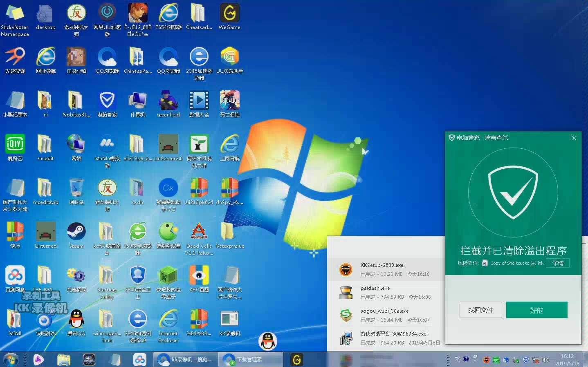588x367 pixels.
Task: Open the UnServer3.0 desktop icon
Action: pyautogui.click(x=168, y=148)
